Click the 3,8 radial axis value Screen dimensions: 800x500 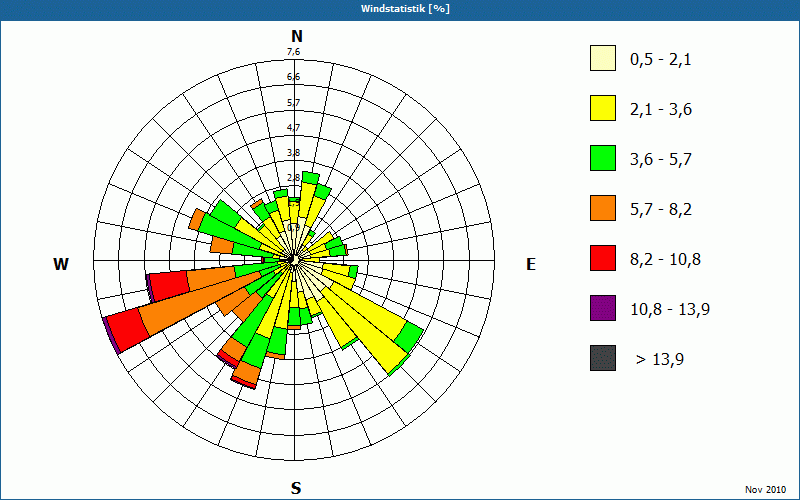coord(293,153)
